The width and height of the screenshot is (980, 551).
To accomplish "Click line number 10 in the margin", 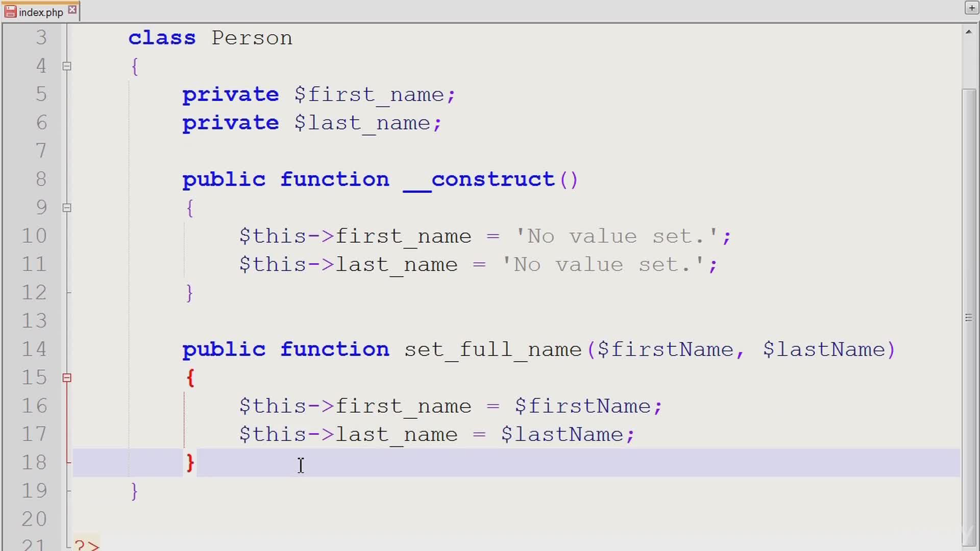I will click(x=34, y=236).
